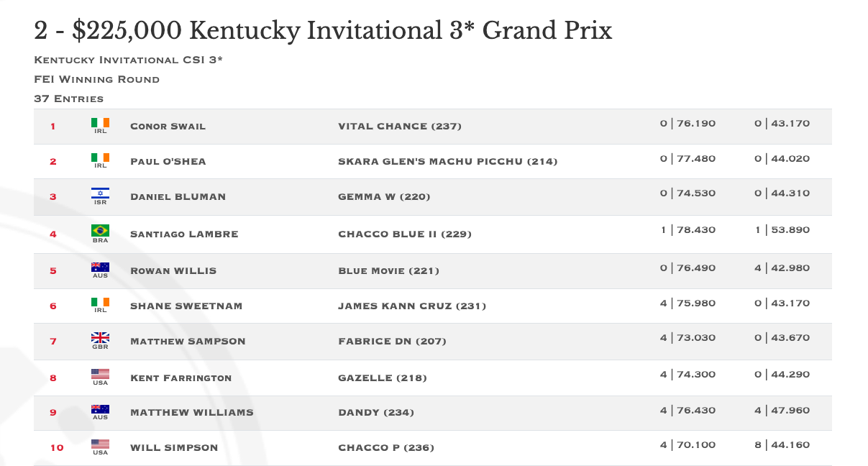Click the rank number 10 in red
The height and width of the screenshot is (466, 868).
[x=57, y=448]
